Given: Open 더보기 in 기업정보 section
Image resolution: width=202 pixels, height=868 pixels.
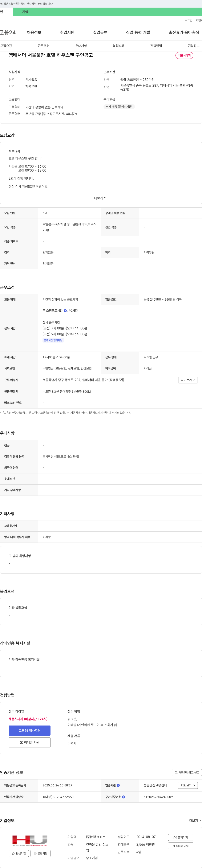Looking at the screenshot, I should [x=195, y=821].
